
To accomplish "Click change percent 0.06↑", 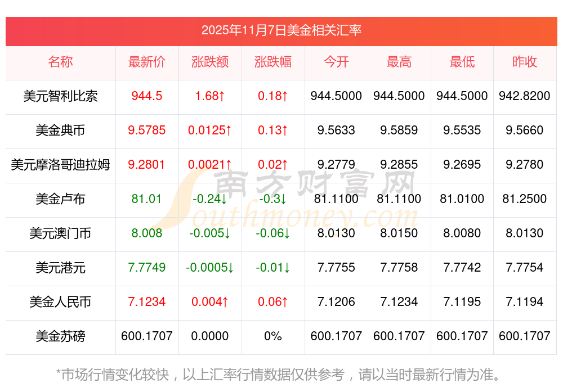I will pyautogui.click(x=273, y=301).
